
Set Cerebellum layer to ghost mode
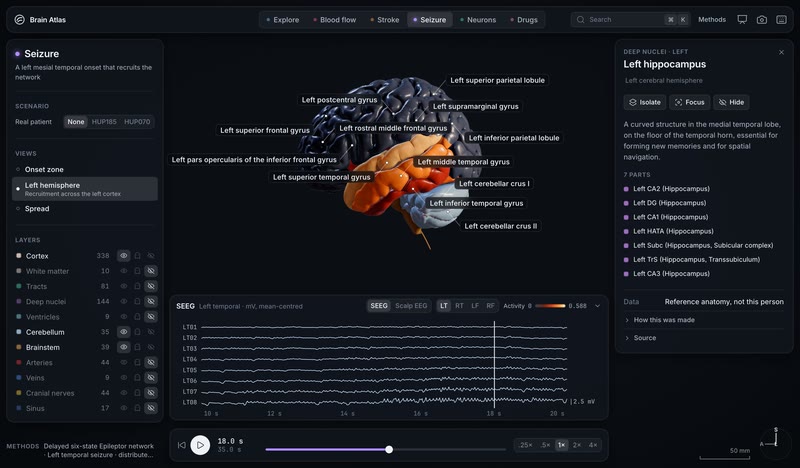point(137,332)
